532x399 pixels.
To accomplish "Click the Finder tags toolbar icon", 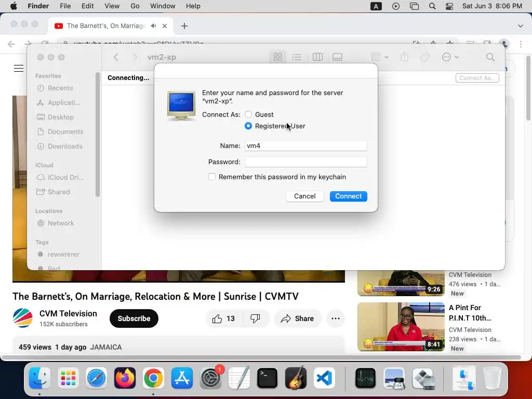I will click(x=425, y=57).
